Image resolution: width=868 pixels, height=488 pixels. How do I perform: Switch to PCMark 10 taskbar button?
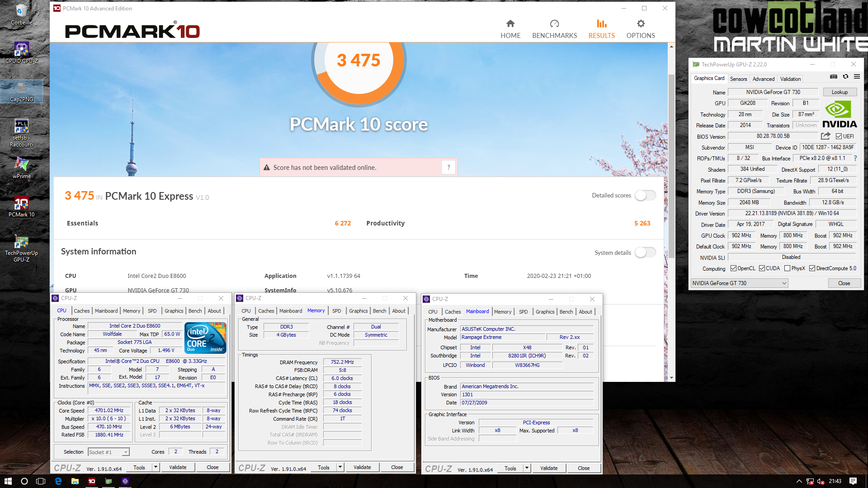(x=92, y=481)
